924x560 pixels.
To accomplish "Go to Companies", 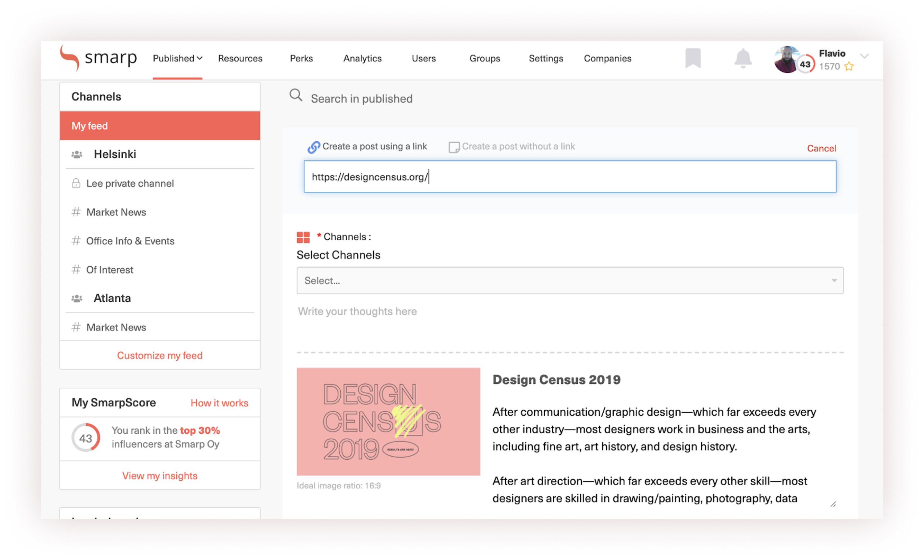I will coord(607,59).
